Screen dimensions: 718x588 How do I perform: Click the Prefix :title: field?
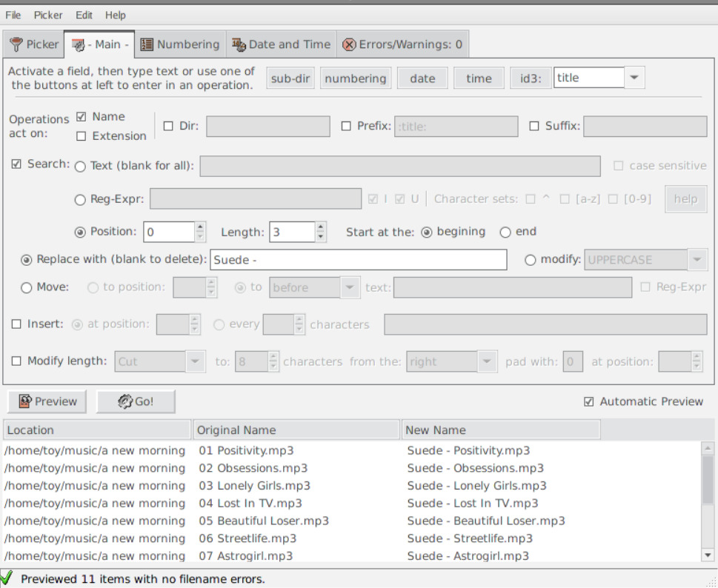(x=456, y=127)
